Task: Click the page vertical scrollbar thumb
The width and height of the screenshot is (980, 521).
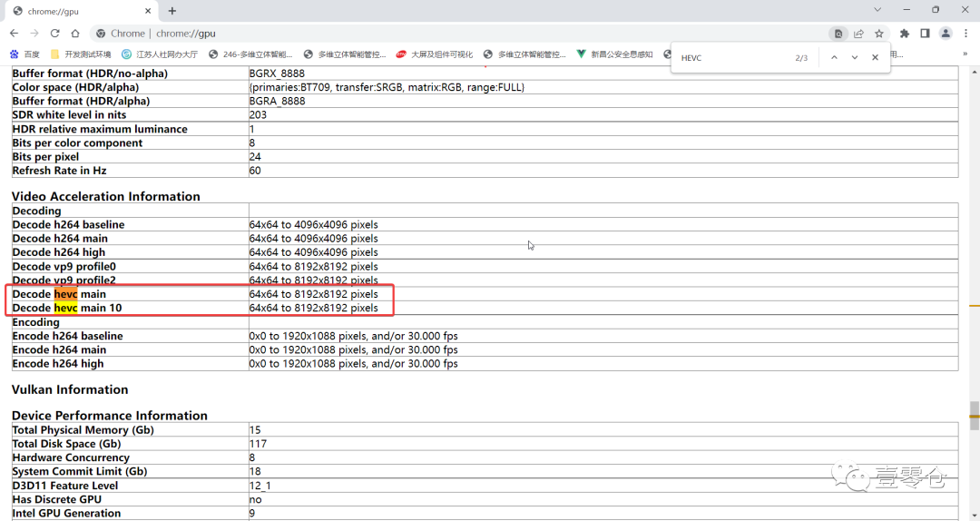Action: (x=975, y=416)
